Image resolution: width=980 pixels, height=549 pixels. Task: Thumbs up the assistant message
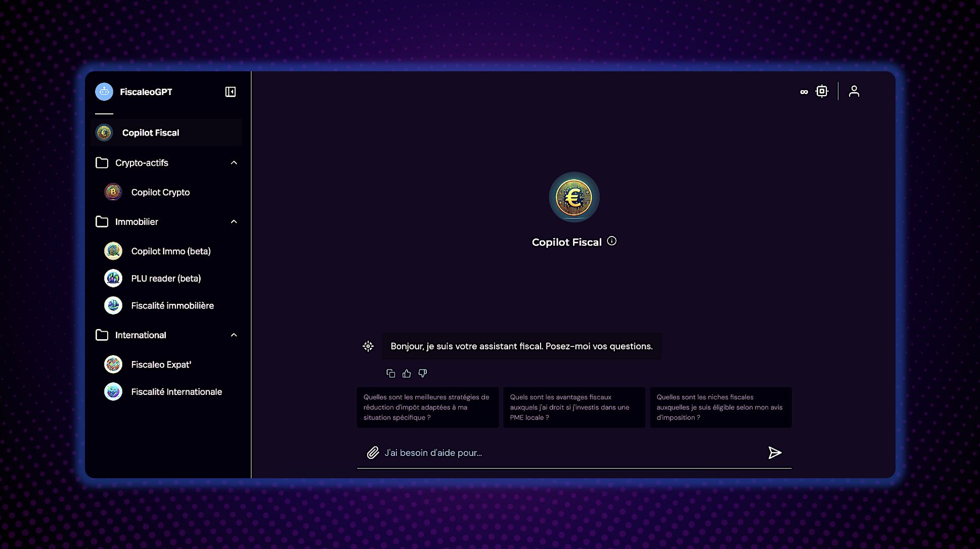[x=407, y=374]
